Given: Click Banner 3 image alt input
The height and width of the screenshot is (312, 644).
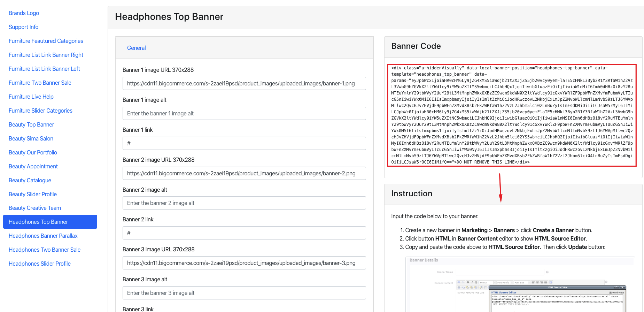Looking at the screenshot, I should coord(244,293).
